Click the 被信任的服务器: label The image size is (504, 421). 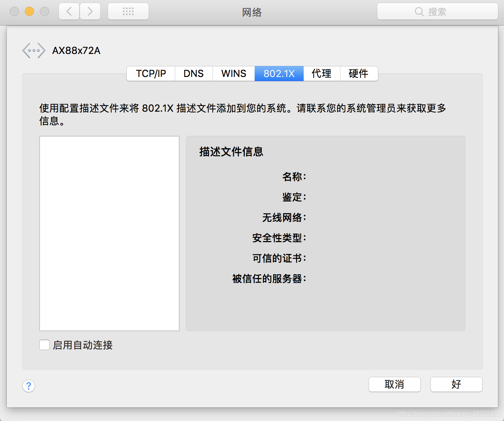coord(269,278)
